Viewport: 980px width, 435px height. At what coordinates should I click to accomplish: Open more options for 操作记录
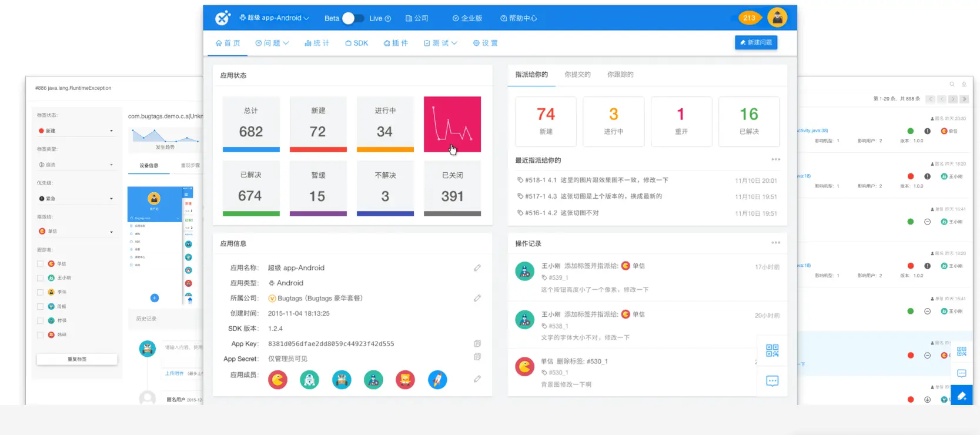[x=776, y=243]
